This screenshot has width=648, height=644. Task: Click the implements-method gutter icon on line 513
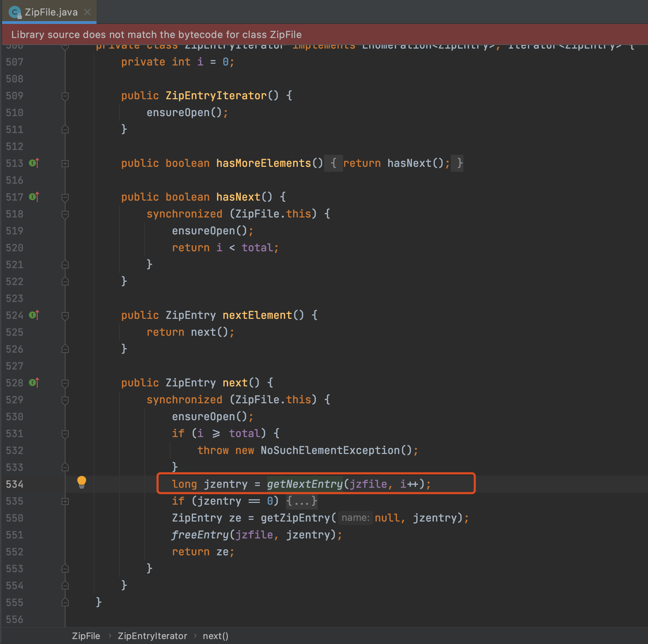(34, 163)
